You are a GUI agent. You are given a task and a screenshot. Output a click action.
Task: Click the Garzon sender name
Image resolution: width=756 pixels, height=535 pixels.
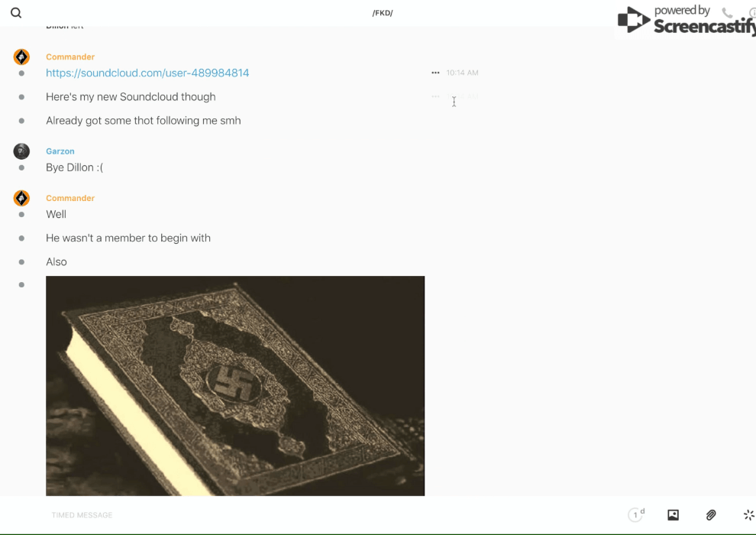[60, 151]
